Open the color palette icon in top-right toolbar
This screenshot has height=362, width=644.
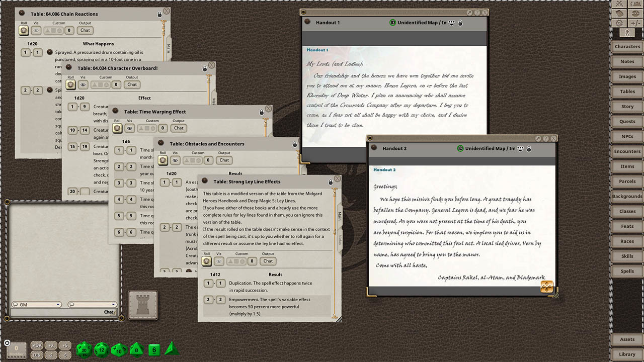click(635, 14)
